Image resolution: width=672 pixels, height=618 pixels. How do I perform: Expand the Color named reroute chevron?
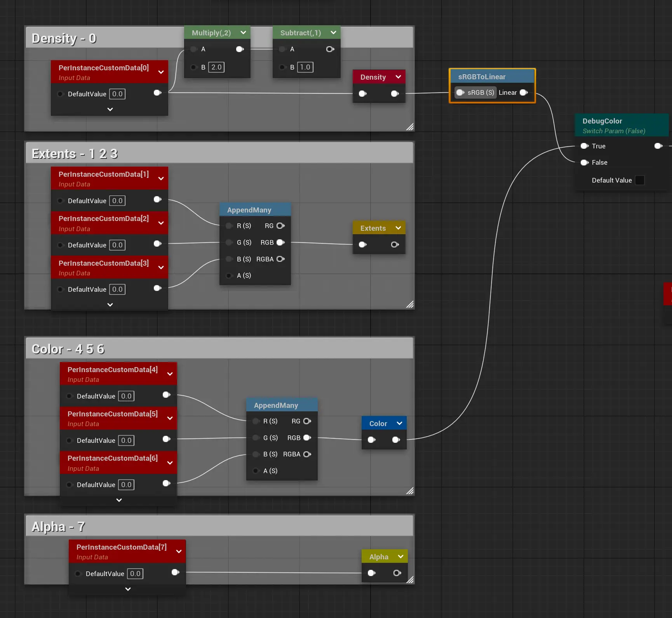[399, 423]
